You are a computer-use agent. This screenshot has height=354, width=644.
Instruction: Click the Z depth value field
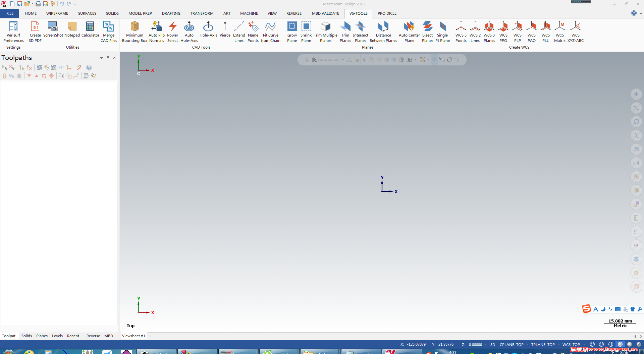tap(475, 345)
